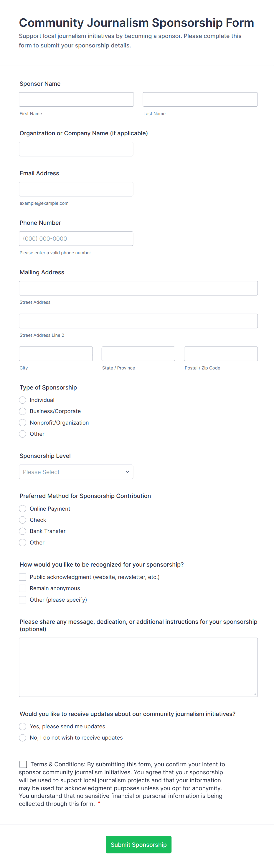274x868 pixels.
Task: Open the Sponsorship Level dropdown
Action: (x=76, y=472)
